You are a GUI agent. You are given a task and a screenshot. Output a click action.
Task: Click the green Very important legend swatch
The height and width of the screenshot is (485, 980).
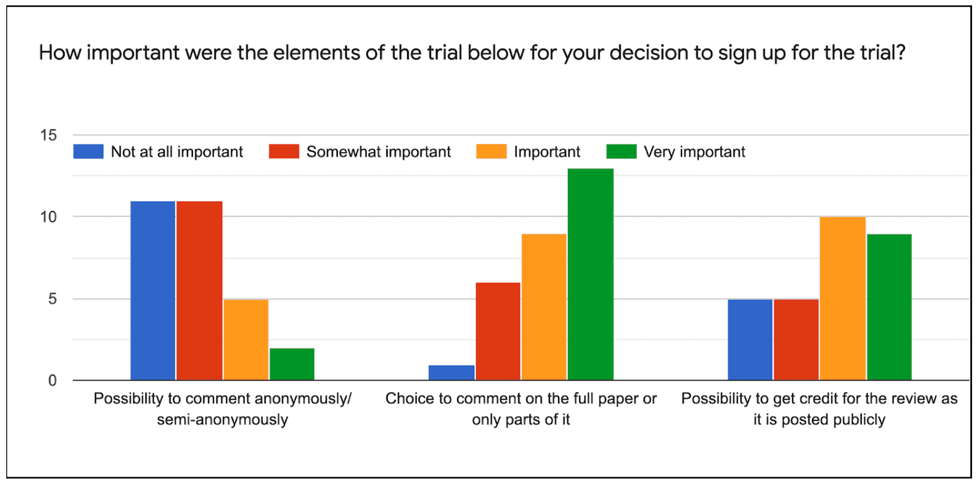click(621, 151)
